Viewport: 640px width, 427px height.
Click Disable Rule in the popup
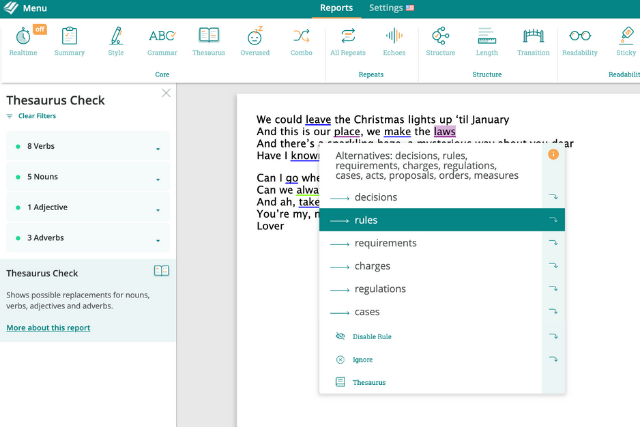371,336
